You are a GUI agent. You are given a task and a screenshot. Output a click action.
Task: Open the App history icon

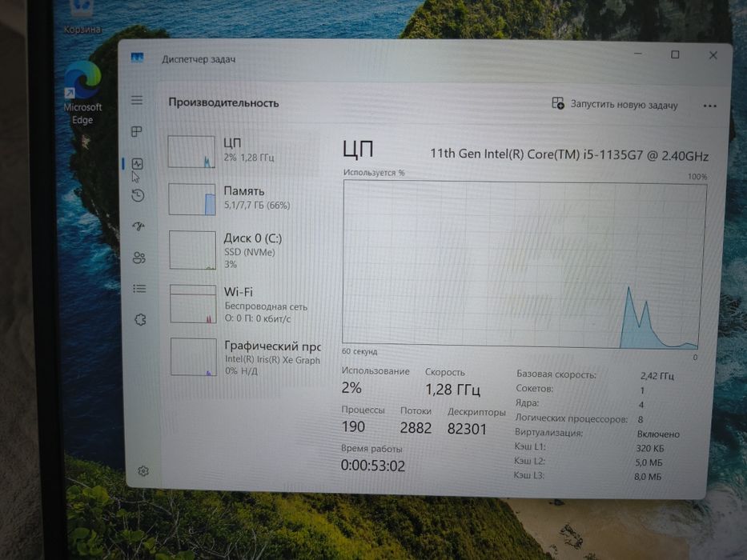138,195
